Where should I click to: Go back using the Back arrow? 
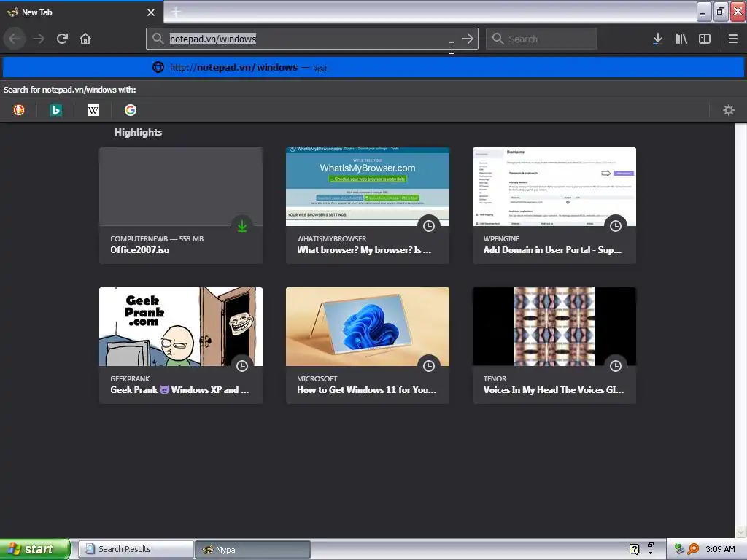click(x=15, y=39)
